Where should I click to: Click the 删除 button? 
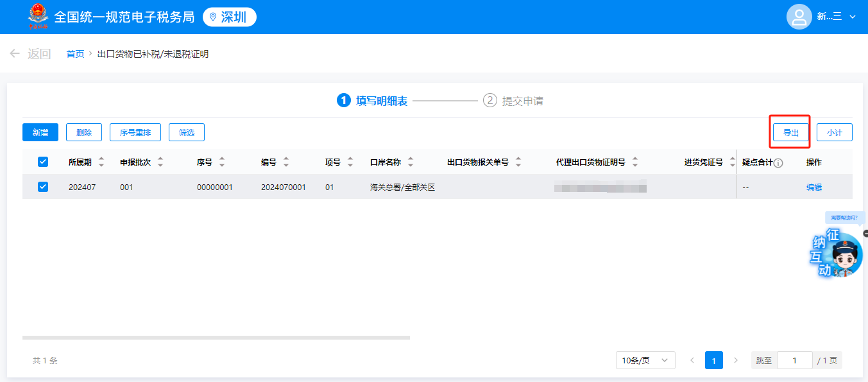[x=84, y=132]
